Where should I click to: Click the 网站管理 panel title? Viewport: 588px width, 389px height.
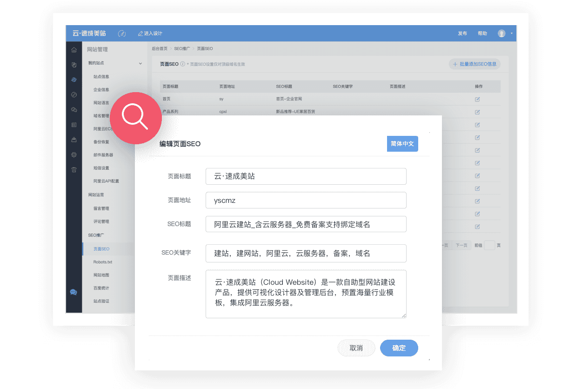pos(97,49)
